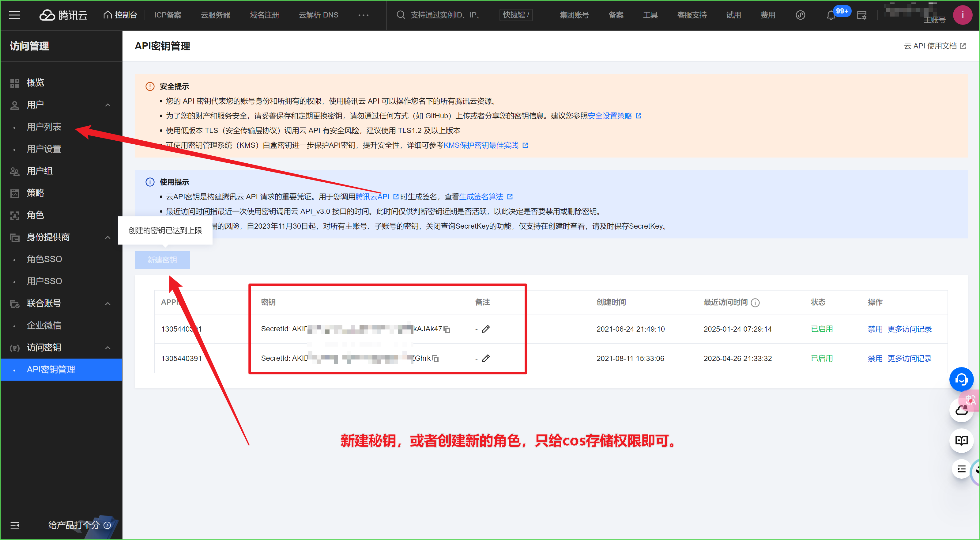The height and width of the screenshot is (540, 980).
Task: Copy SecretId ending in Ghrk
Action: (x=435, y=358)
